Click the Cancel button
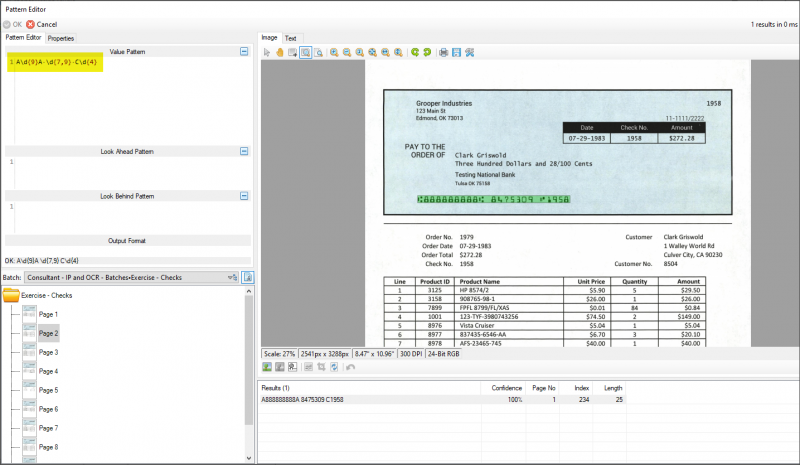The height and width of the screenshot is (465, 800). coord(41,24)
